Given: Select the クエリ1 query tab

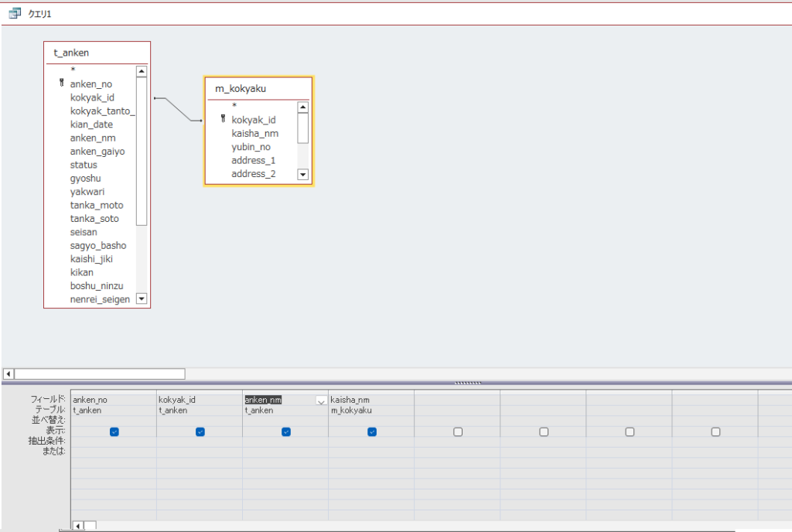Looking at the screenshot, I should pos(33,14).
